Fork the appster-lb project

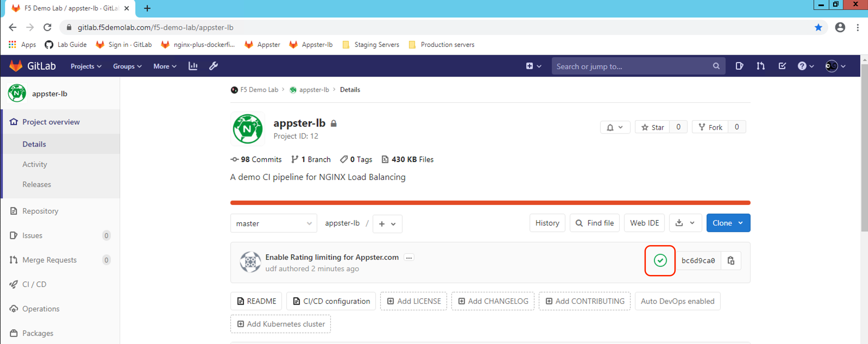coord(710,127)
